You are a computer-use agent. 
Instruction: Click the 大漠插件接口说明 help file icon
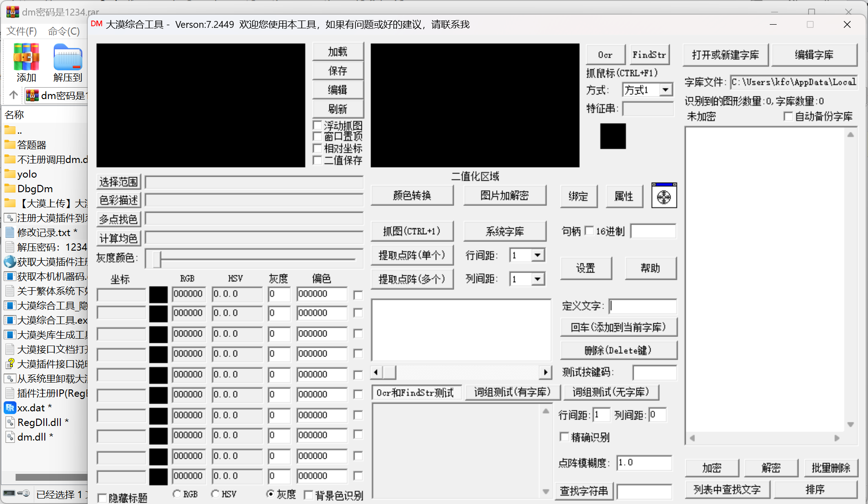point(10,363)
